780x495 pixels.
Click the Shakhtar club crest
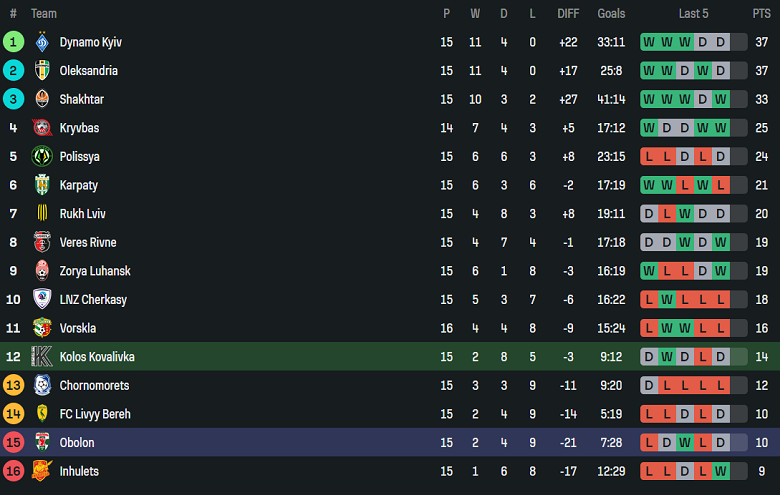coord(42,99)
